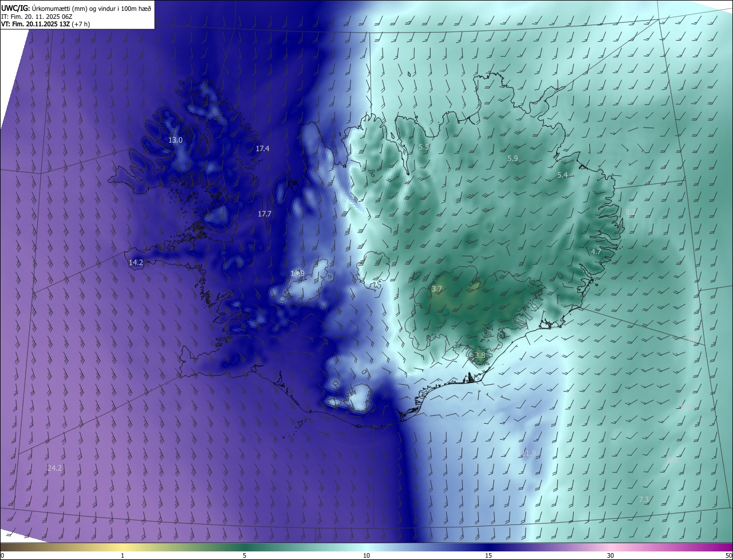The width and height of the screenshot is (733, 560).
Task: Click the 11.9 value south of Iceland
Action: click(x=529, y=453)
